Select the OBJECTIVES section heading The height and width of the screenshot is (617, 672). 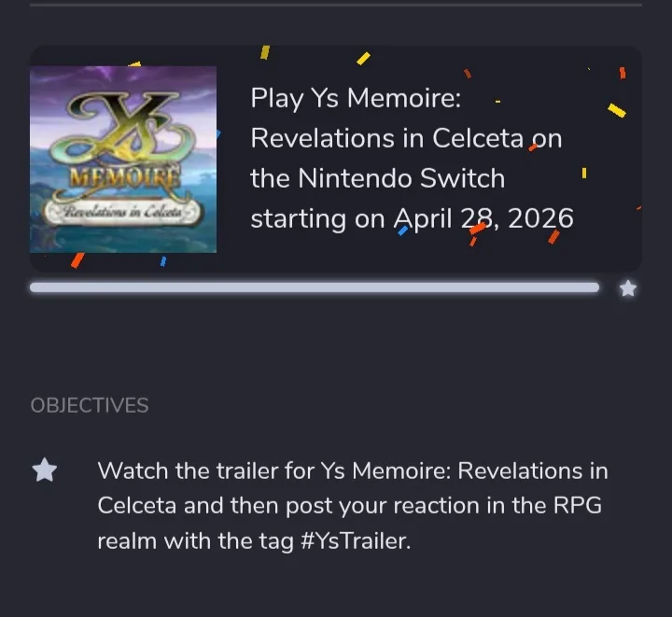click(90, 405)
